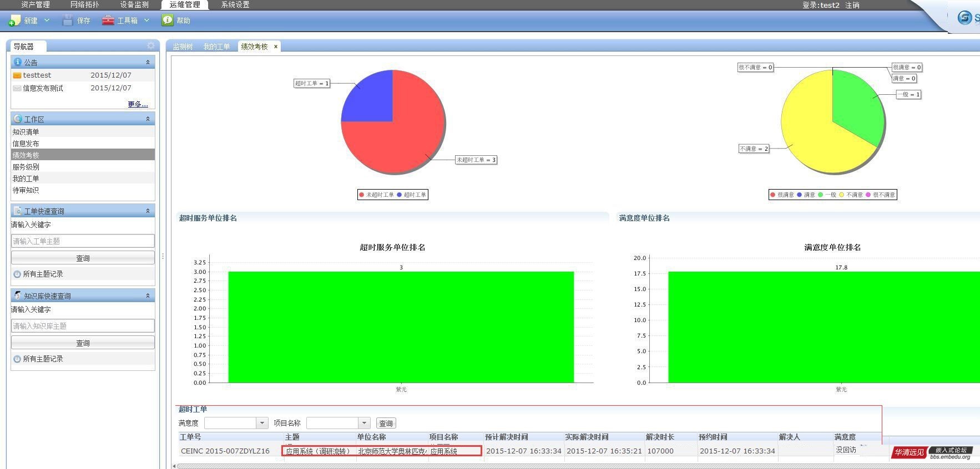Focus the 请输入工单主题 input field
This screenshot has width=980, height=469.
(83, 241)
